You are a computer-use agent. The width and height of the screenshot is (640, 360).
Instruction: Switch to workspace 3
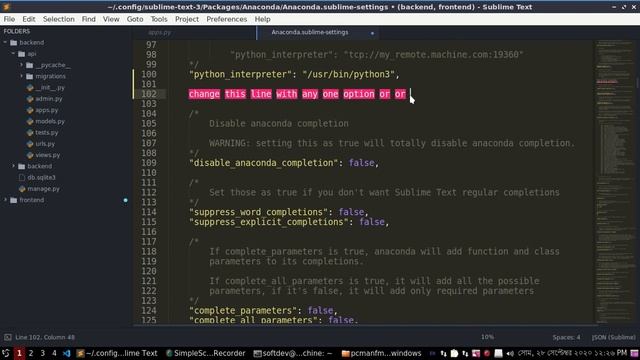(x=42, y=353)
